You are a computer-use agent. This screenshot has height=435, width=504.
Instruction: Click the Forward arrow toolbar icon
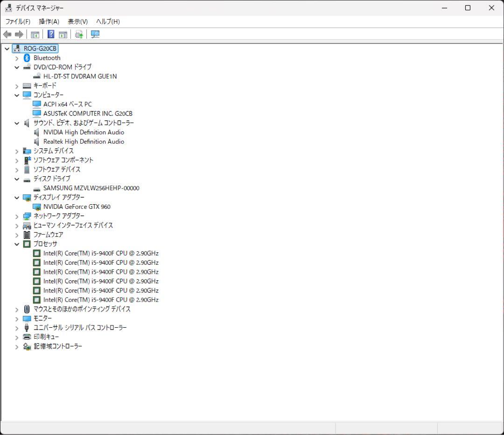click(19, 35)
